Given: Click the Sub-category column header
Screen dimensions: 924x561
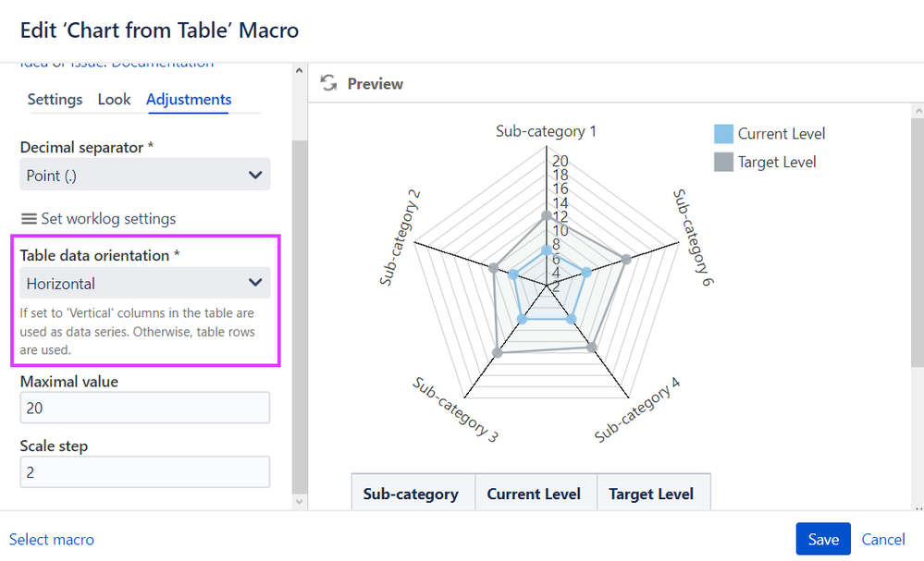Looking at the screenshot, I should pyautogui.click(x=411, y=494).
